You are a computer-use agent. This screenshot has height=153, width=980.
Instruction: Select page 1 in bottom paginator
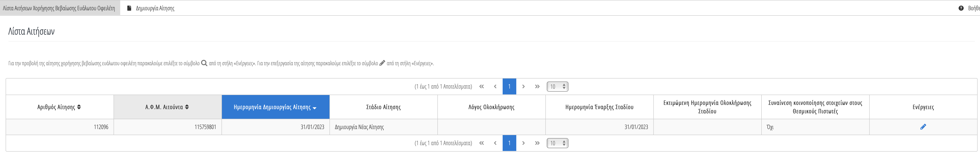coord(509,143)
